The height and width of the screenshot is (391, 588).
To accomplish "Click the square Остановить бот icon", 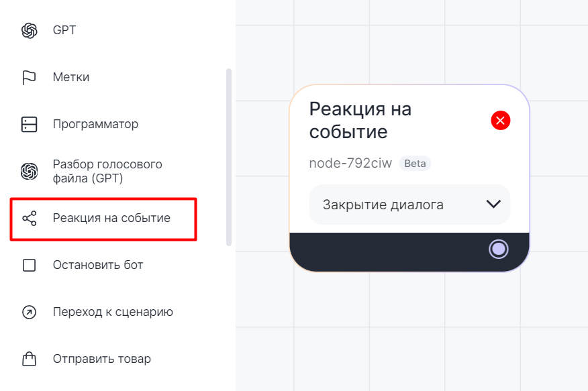I will (x=29, y=266).
